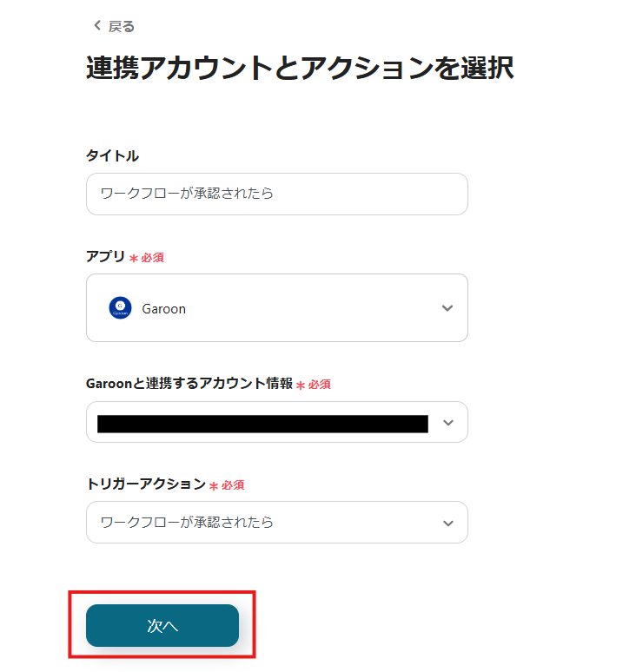The image size is (636, 672).
Task: Go back via the 戻る link
Action: click(121, 26)
